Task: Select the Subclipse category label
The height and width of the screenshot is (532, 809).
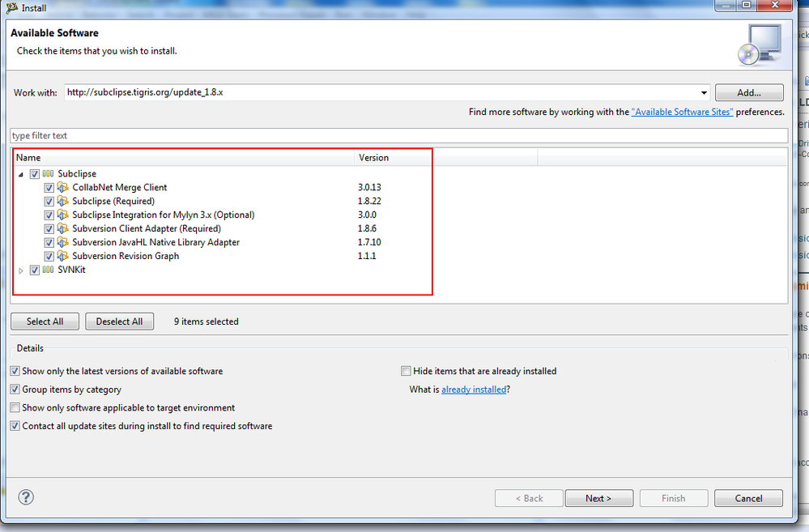Action: pyautogui.click(x=77, y=174)
